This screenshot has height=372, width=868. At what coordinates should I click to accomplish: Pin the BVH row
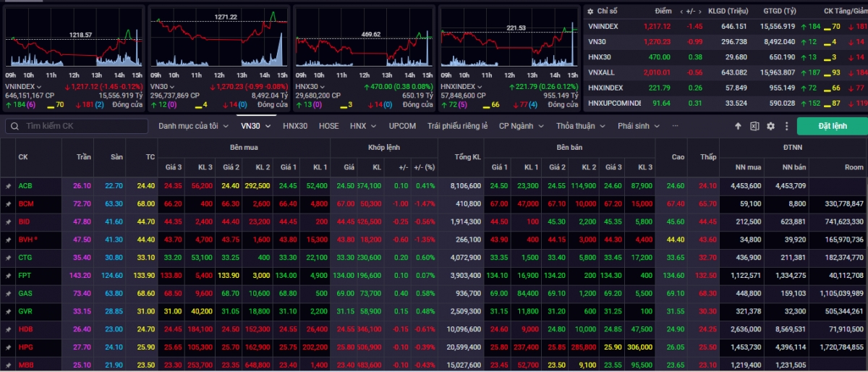(x=8, y=240)
